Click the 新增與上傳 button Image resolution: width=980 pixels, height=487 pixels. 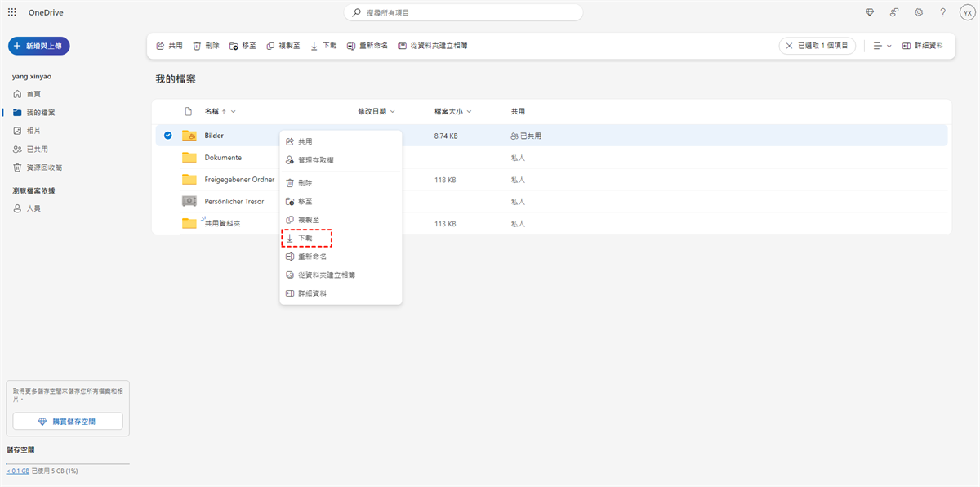point(39,46)
